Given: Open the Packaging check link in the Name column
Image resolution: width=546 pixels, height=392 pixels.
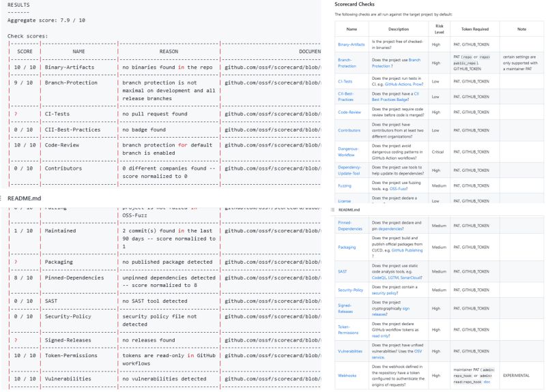Looking at the screenshot, I should tap(347, 247).
